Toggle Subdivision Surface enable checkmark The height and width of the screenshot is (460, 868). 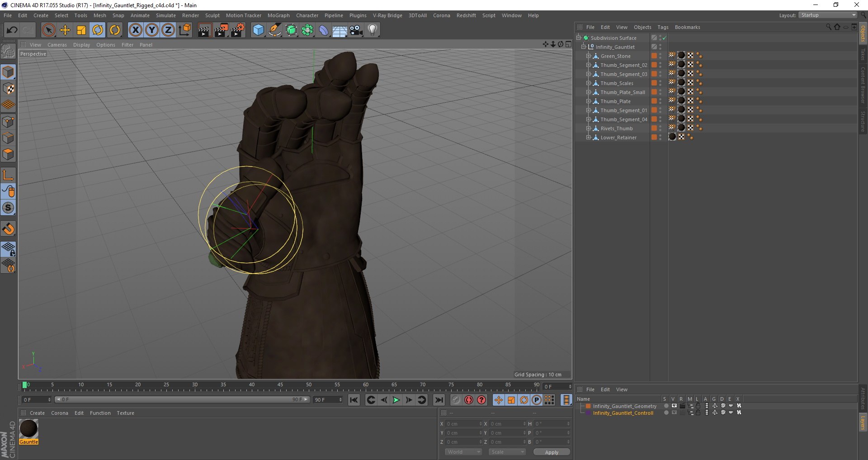(664, 38)
